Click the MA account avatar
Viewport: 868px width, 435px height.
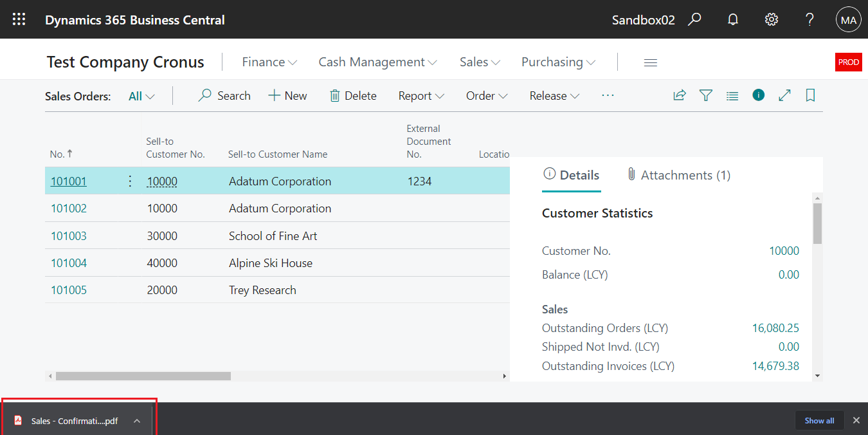[x=848, y=19]
